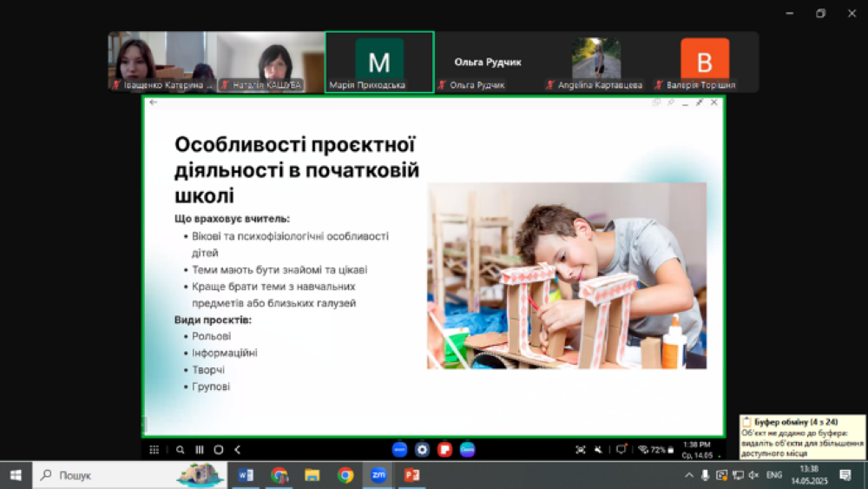This screenshot has height=489, width=868.
Task: Open the app grid in shared tablet bar
Action: [x=155, y=450]
